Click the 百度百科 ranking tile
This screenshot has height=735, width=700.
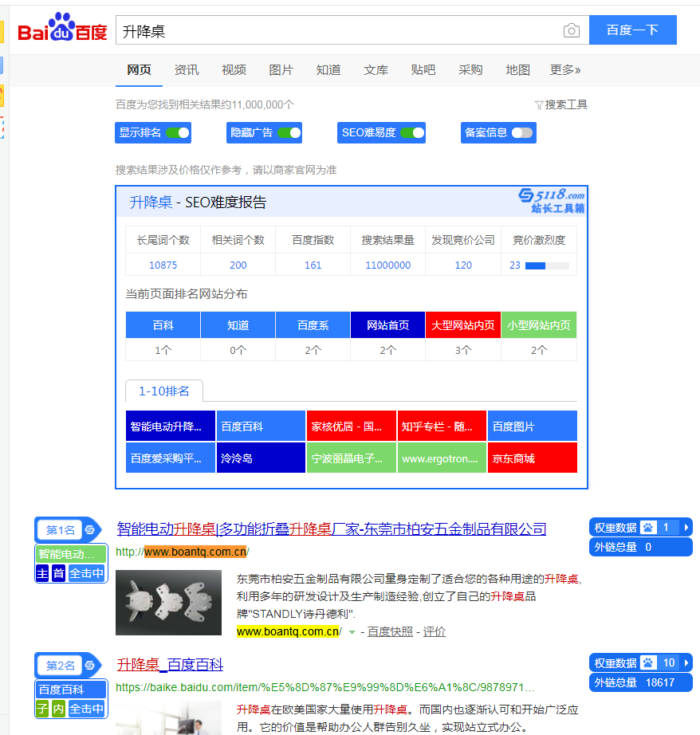[262, 426]
